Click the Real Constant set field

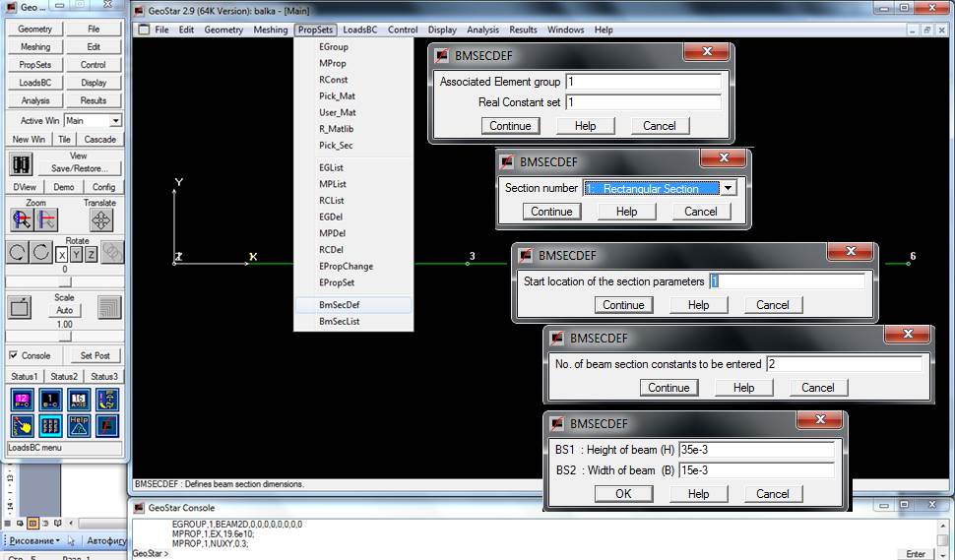[x=643, y=101]
